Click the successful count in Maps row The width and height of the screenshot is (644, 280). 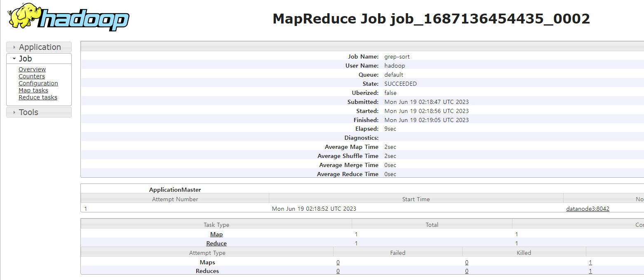click(590, 262)
